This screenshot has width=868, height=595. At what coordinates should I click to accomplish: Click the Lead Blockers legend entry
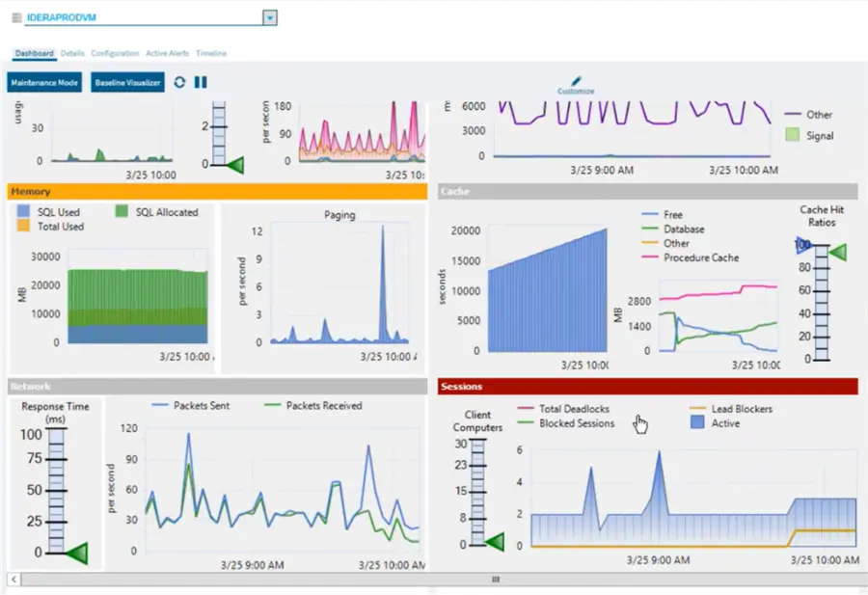click(731, 409)
